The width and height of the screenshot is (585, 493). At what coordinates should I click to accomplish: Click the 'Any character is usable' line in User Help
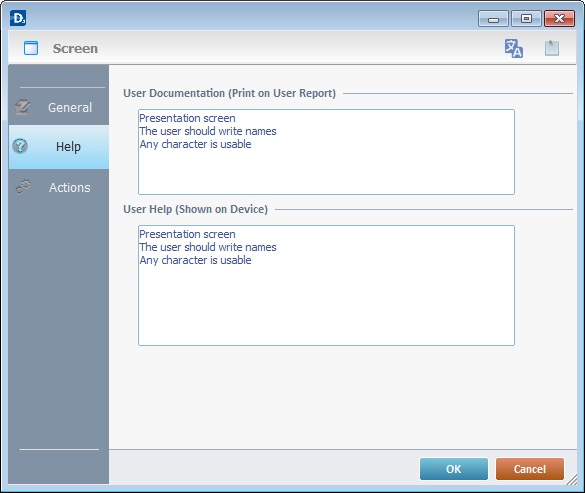pyautogui.click(x=195, y=260)
